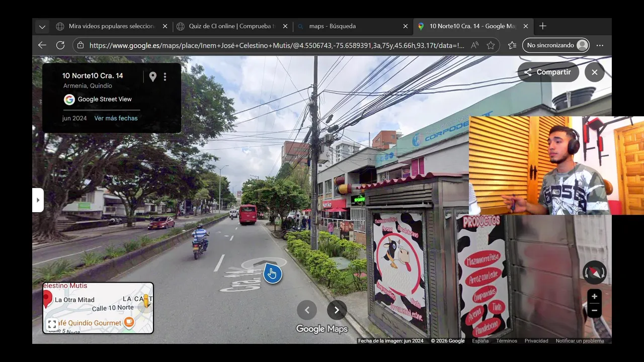Viewport: 644px width, 362px height.
Task: Click the 10 Norte10 Cra. 14 title
Action: click(x=93, y=75)
